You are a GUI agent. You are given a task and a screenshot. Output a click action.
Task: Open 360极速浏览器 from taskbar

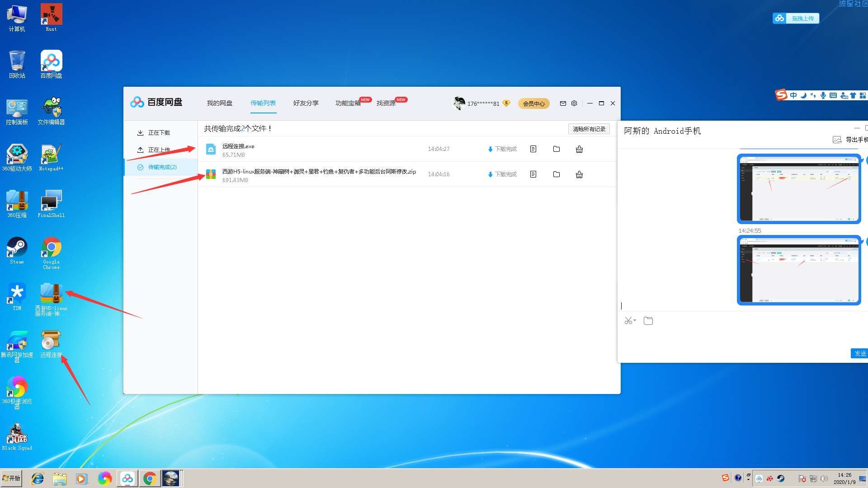104,479
